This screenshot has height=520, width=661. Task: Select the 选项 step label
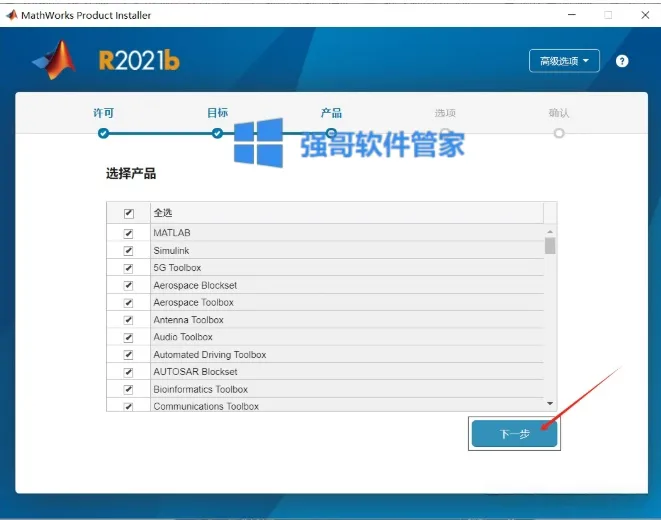coord(445,113)
